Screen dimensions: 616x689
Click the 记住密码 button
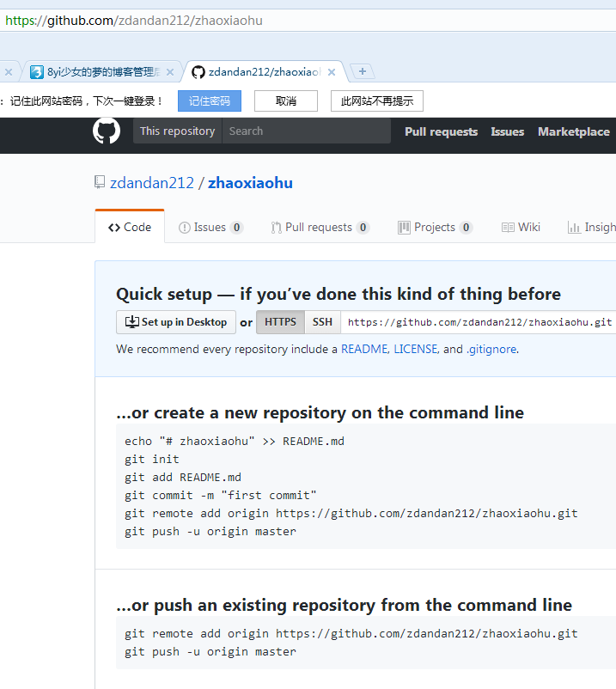pos(210,101)
